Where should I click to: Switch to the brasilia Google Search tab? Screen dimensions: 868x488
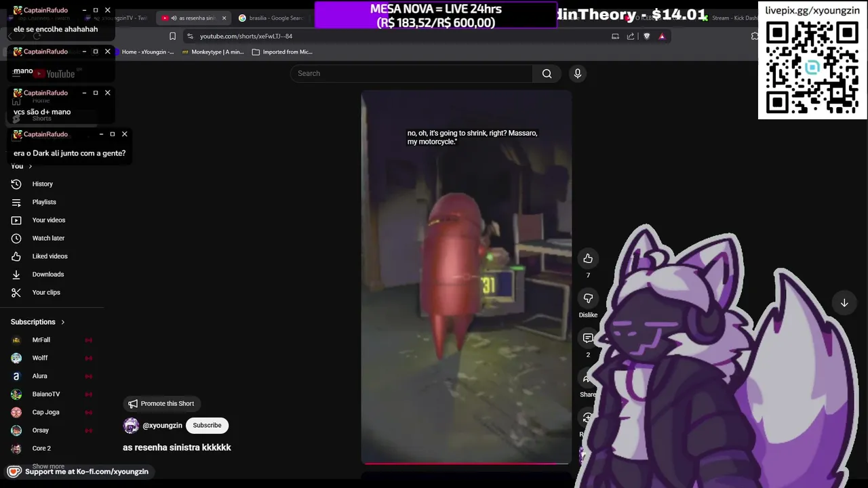(x=271, y=18)
